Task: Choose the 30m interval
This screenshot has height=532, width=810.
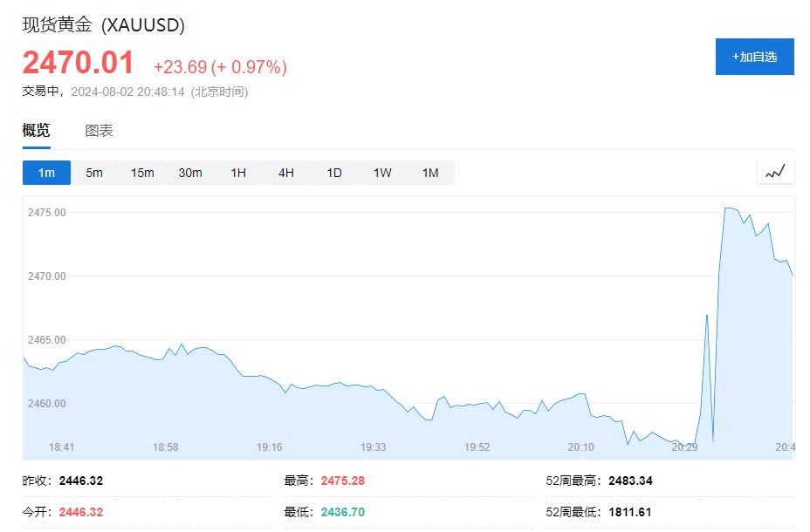Action: point(190,173)
